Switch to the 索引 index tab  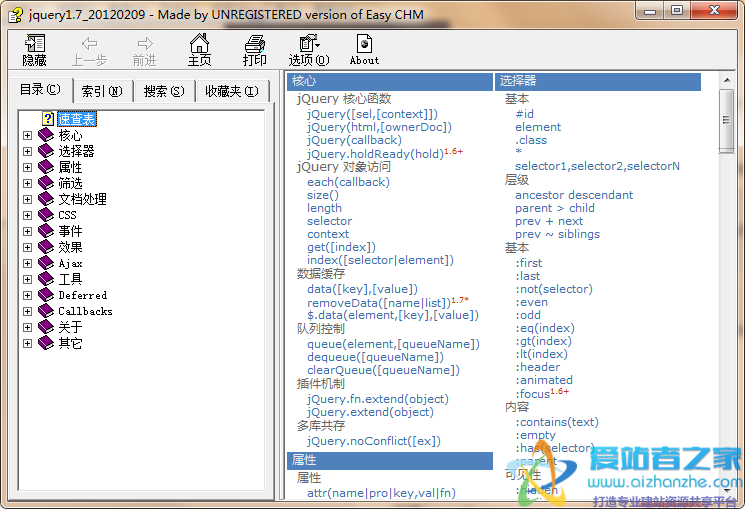[102, 91]
